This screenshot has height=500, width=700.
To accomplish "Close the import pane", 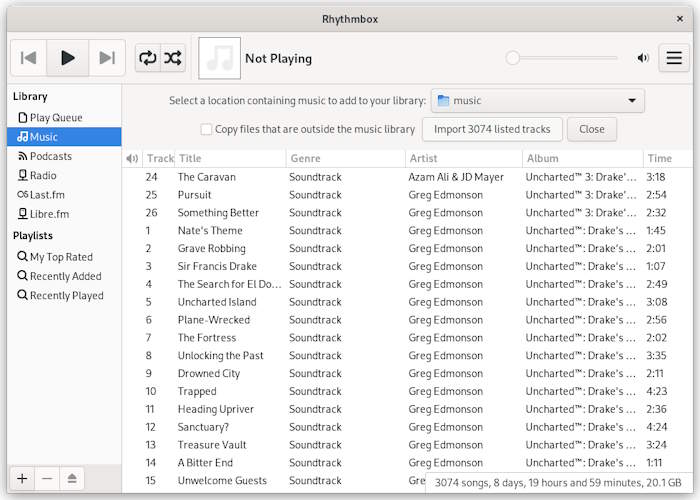I will (x=592, y=129).
